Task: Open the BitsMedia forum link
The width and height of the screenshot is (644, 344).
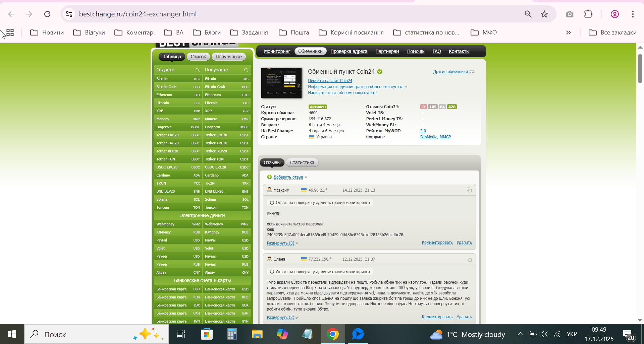Action: tap(429, 137)
